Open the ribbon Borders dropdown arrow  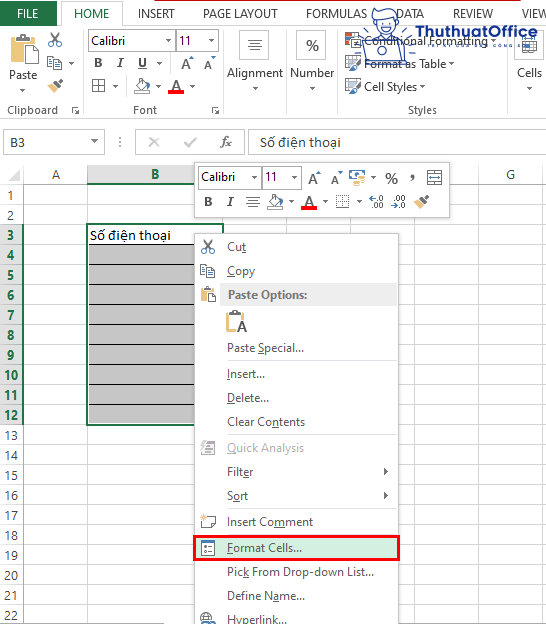[115, 86]
